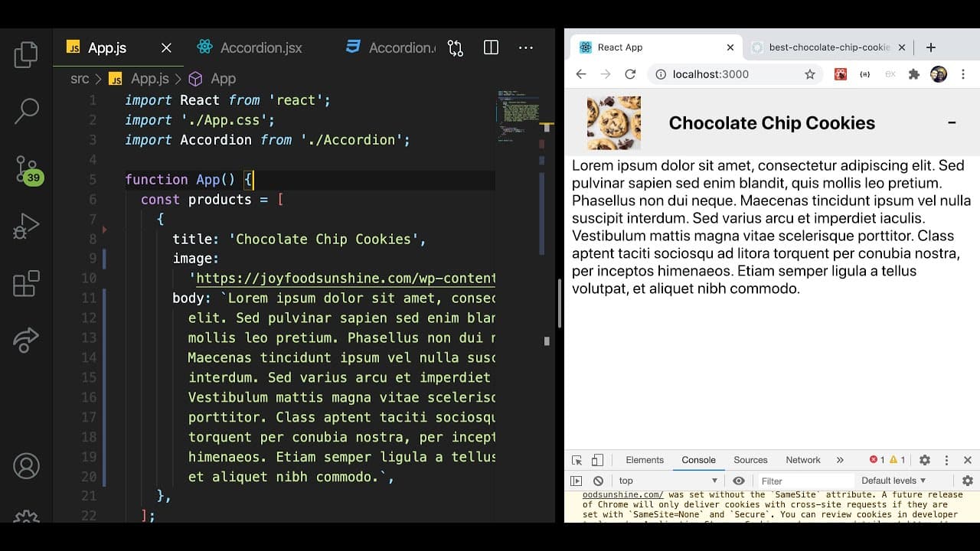Bookmark this page with the star icon
The width and height of the screenshot is (980, 551).
click(x=809, y=74)
